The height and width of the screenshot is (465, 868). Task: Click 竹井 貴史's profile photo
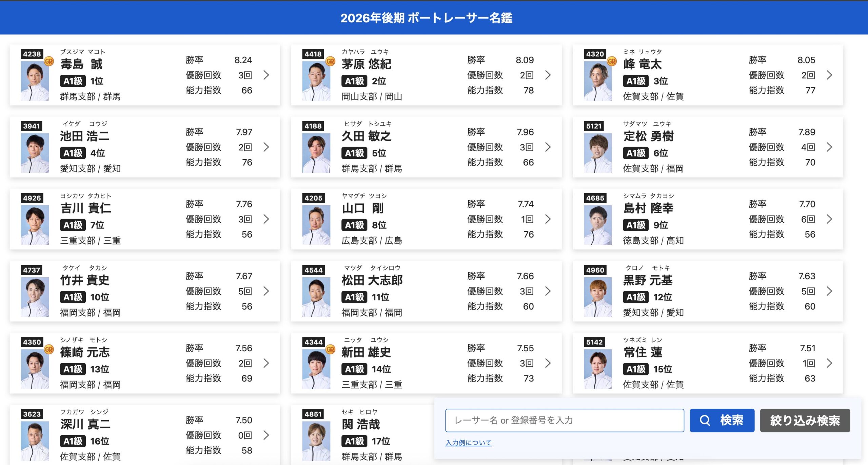coord(35,297)
